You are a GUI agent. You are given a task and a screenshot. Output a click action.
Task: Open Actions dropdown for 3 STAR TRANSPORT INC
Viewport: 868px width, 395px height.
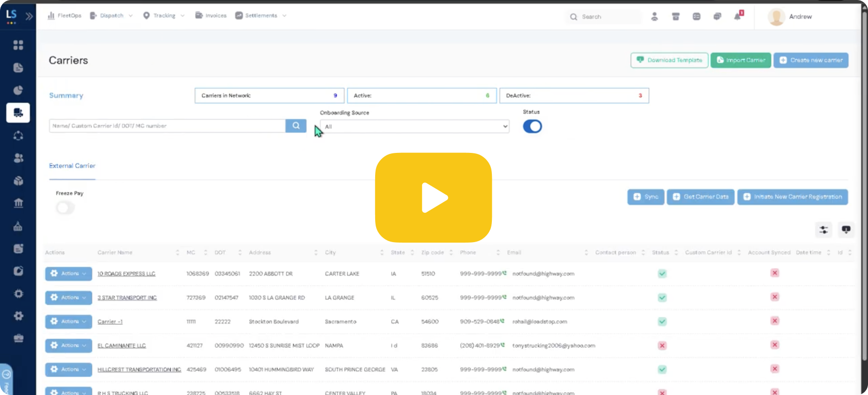point(68,298)
